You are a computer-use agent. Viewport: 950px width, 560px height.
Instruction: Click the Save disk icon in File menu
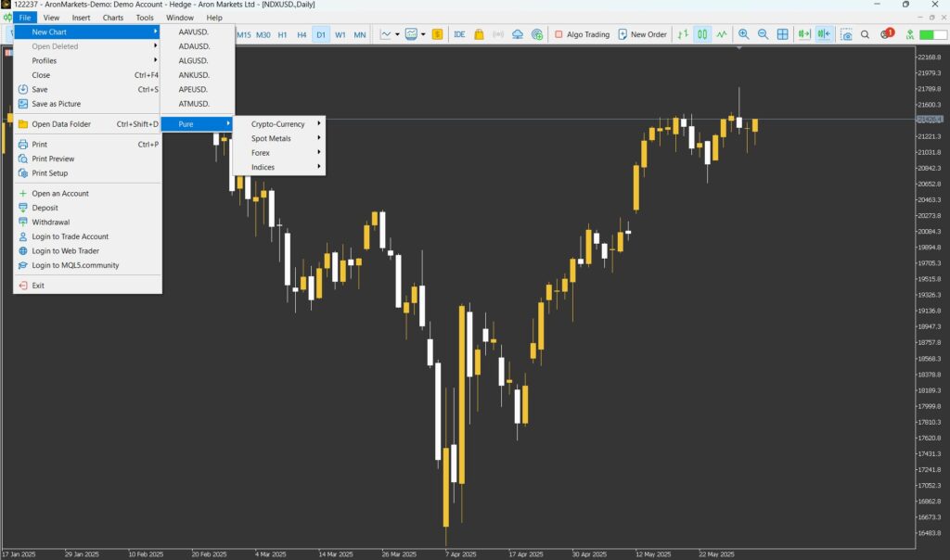(x=23, y=89)
